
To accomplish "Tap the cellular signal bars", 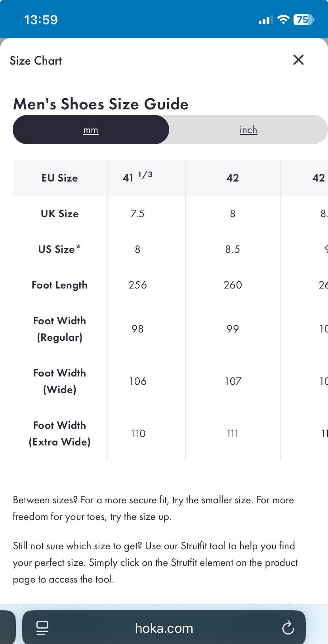I will point(265,20).
